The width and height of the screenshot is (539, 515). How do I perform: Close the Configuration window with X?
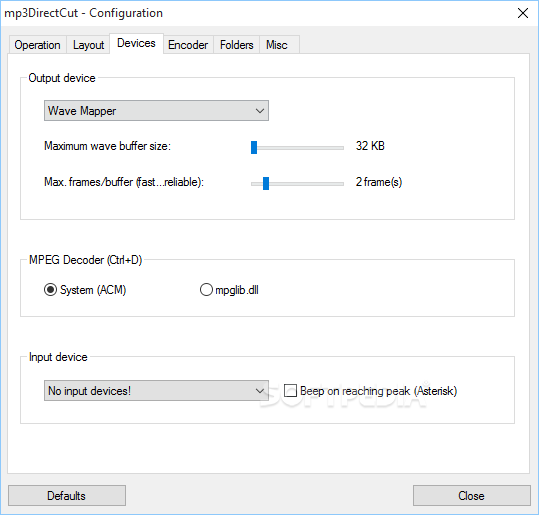point(523,13)
